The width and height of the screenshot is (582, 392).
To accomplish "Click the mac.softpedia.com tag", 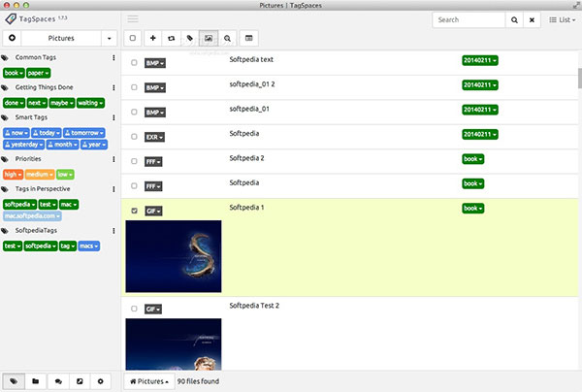I will (32, 215).
